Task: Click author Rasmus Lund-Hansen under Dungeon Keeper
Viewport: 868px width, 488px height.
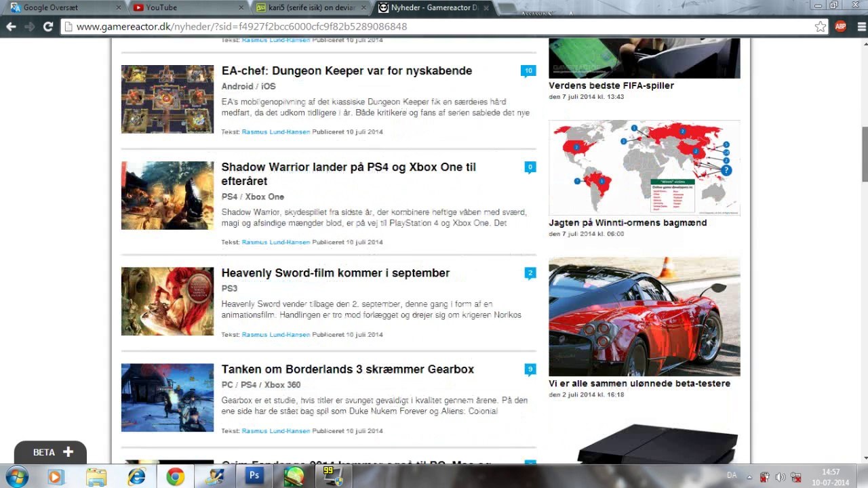Action: coord(276,132)
